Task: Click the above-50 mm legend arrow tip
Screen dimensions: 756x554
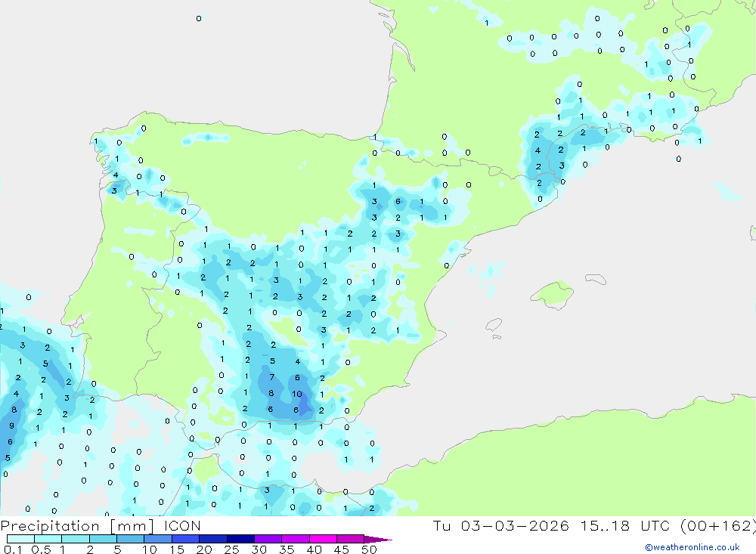Action: [x=379, y=540]
